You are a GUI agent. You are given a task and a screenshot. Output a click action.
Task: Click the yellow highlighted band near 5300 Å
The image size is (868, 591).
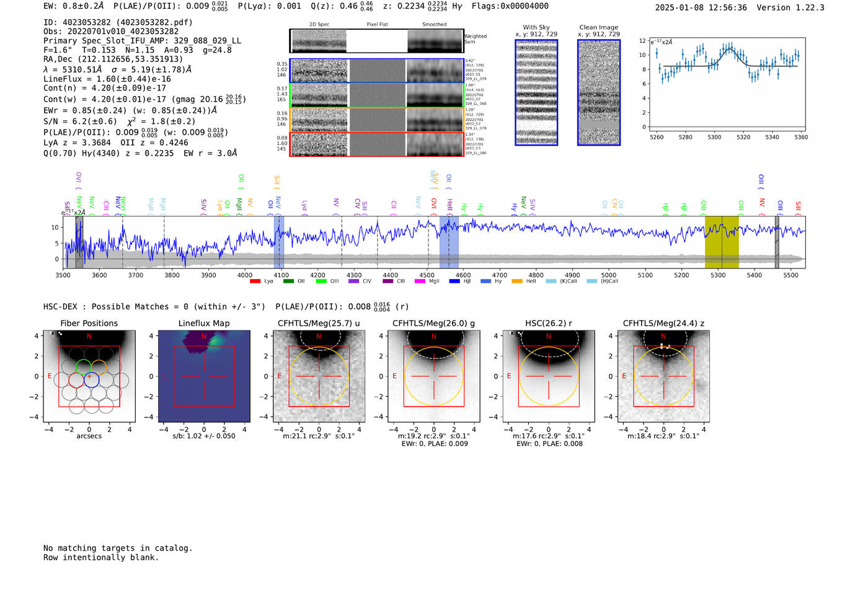(722, 242)
